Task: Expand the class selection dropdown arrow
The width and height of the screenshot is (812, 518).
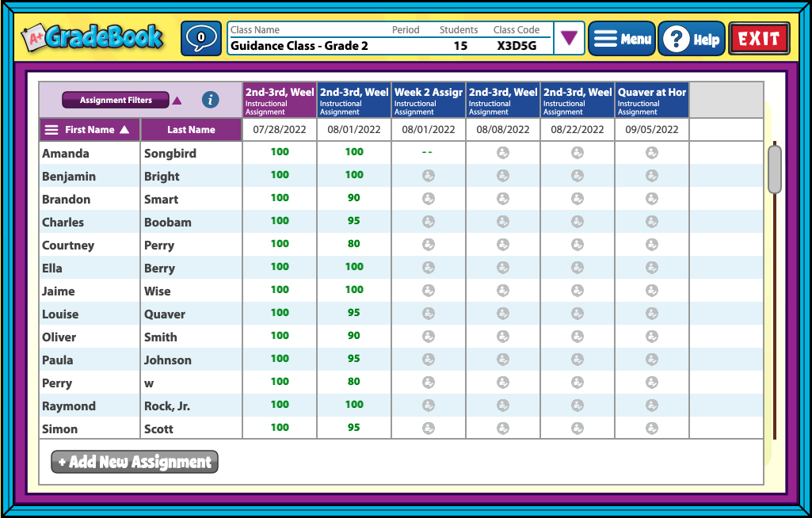Action: pyautogui.click(x=569, y=38)
